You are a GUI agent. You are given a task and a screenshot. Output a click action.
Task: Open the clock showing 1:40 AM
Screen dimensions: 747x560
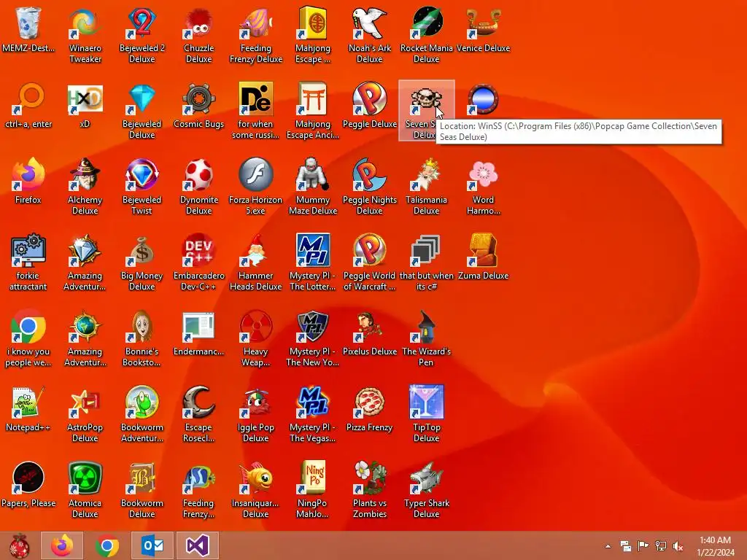[x=715, y=546]
